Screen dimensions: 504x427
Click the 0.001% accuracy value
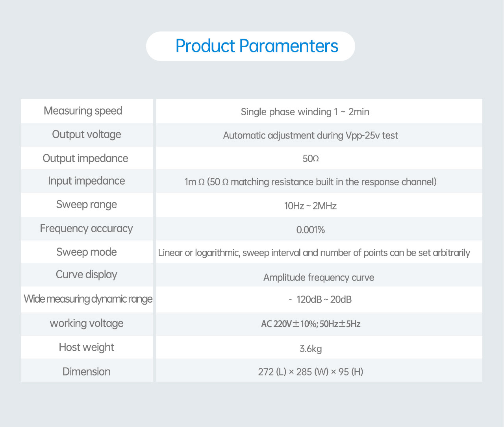(311, 230)
